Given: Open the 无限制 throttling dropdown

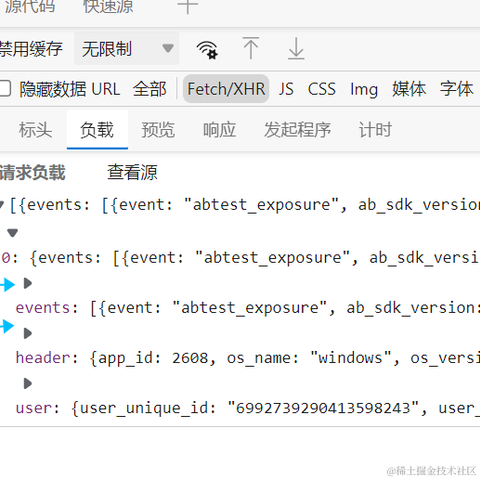Looking at the screenshot, I should coord(127,49).
